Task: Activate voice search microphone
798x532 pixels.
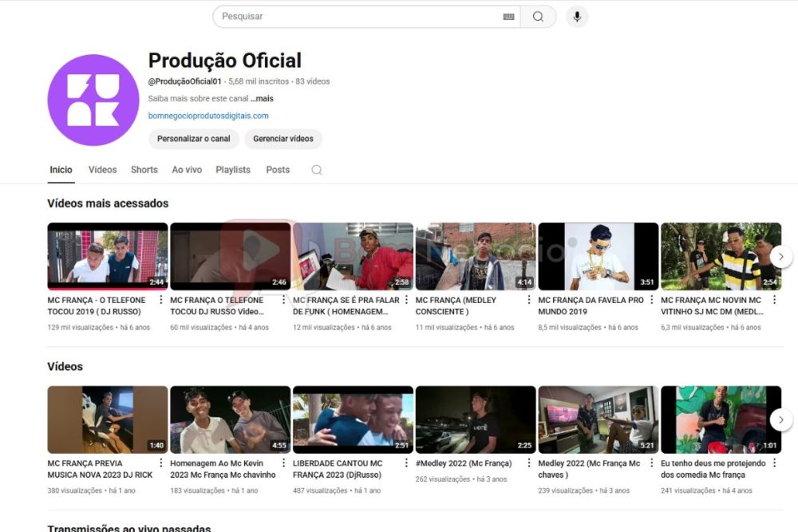Action: pyautogui.click(x=577, y=17)
